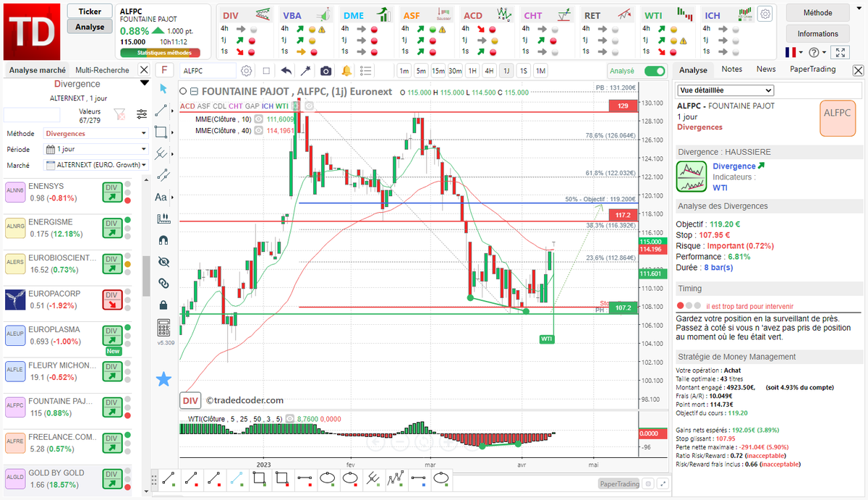Expand trend line tool submenu arrow
Viewport: 868px width, 500px height.
coord(171,110)
